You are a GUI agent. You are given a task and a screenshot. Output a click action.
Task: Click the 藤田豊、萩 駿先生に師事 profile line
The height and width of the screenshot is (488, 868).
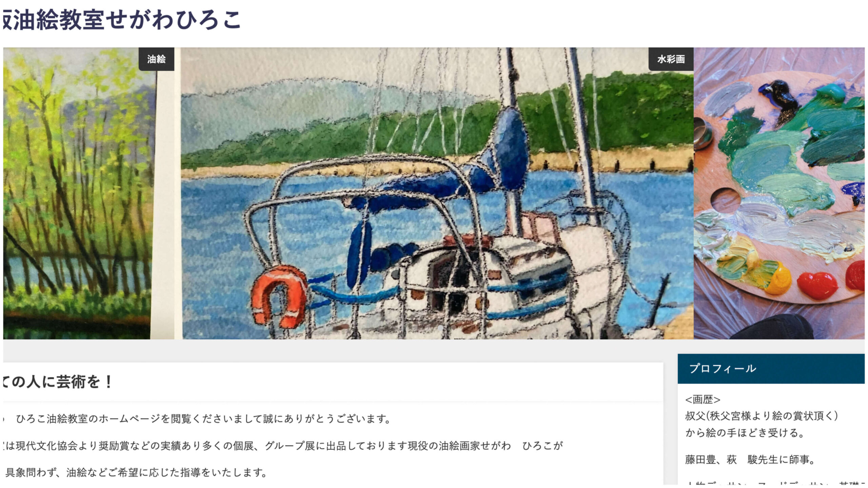point(749,460)
